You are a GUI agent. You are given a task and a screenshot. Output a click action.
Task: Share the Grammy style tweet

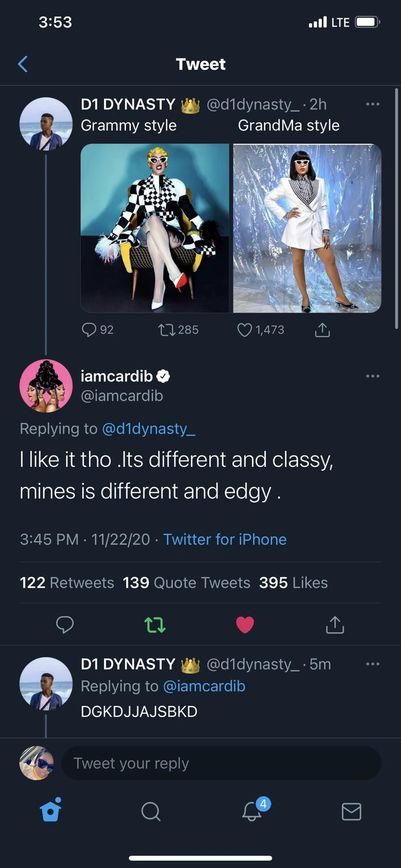point(322,330)
